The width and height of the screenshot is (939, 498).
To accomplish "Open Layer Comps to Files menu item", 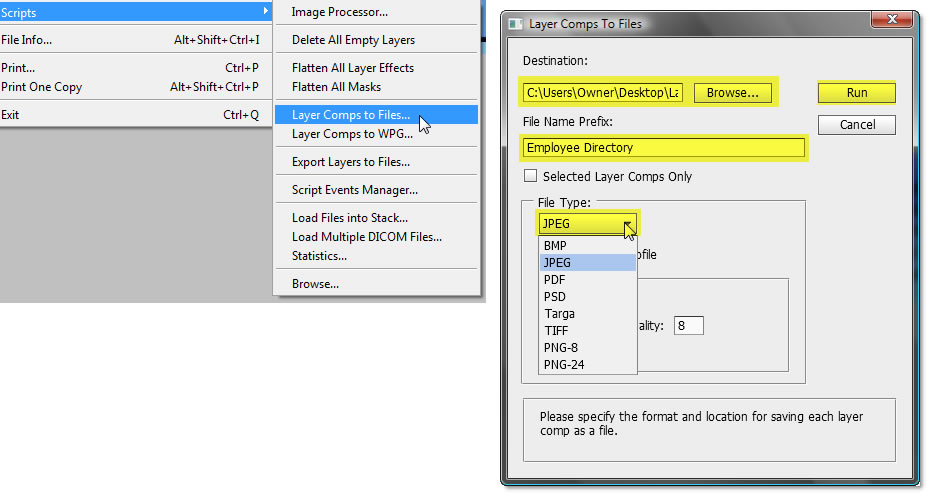I will point(350,115).
